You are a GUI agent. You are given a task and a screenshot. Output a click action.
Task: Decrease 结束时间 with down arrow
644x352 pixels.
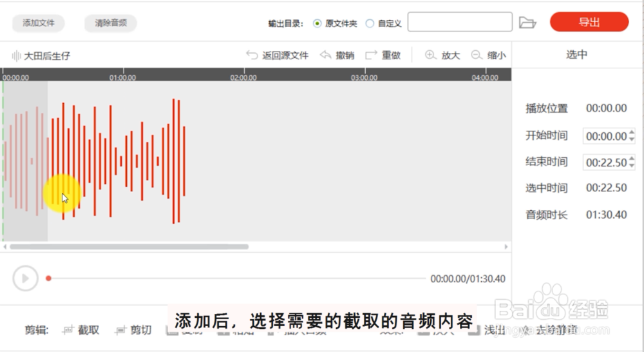click(x=632, y=166)
